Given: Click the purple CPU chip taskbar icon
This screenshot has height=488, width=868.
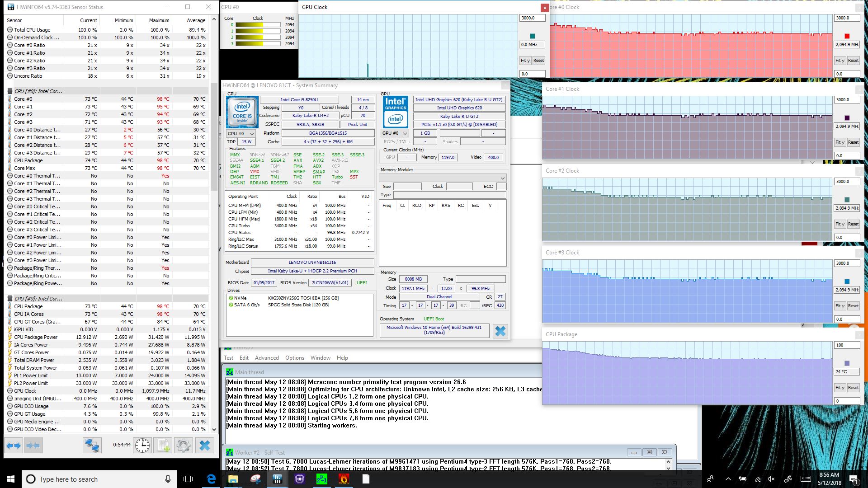Looking at the screenshot, I should coord(300,479).
